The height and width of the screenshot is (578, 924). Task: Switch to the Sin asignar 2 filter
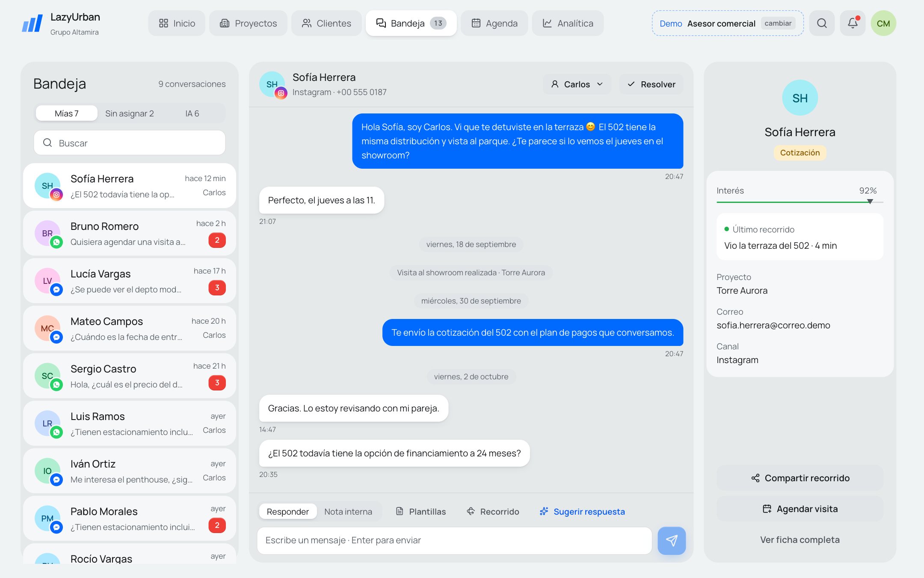pyautogui.click(x=129, y=113)
